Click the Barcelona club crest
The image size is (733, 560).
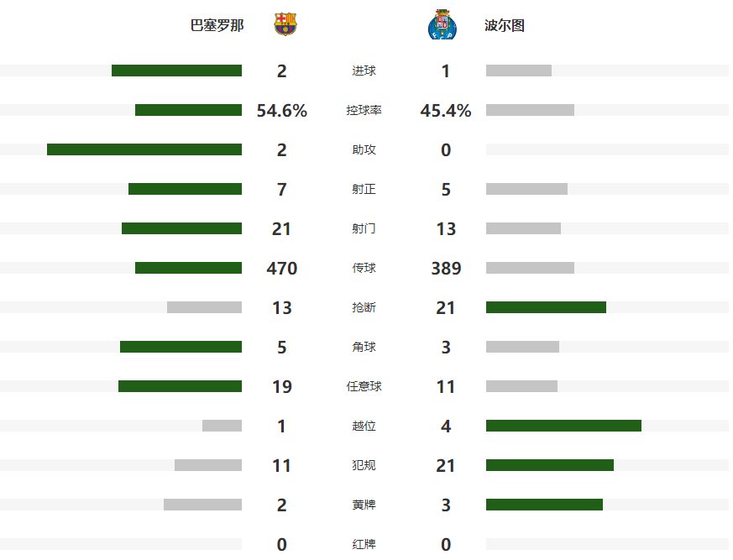pos(285,25)
